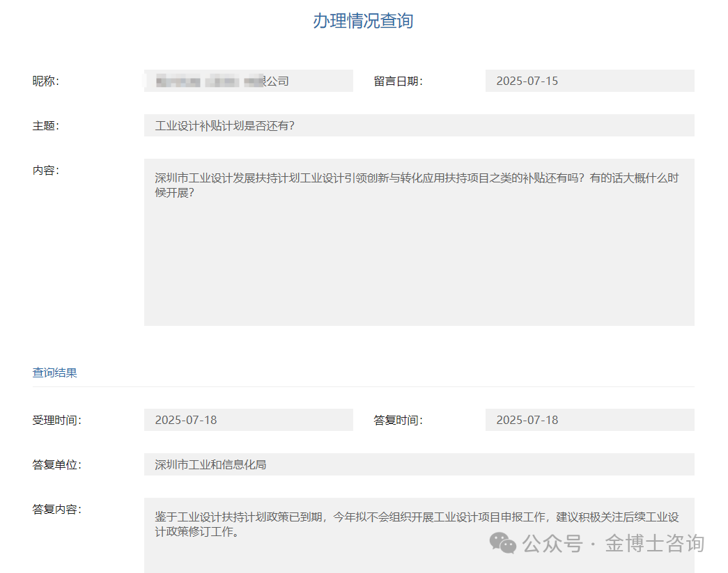Click the 答复时间 field showing 2025-07-18

(x=589, y=420)
